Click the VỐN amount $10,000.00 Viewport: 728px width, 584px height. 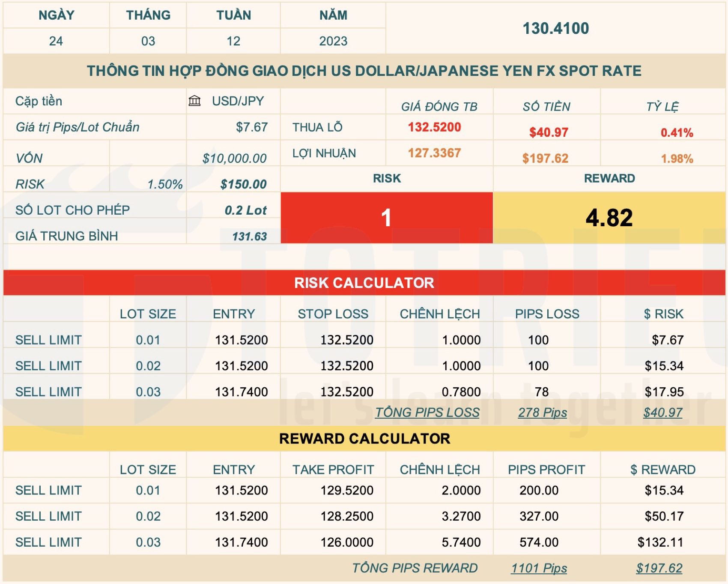[x=234, y=157]
